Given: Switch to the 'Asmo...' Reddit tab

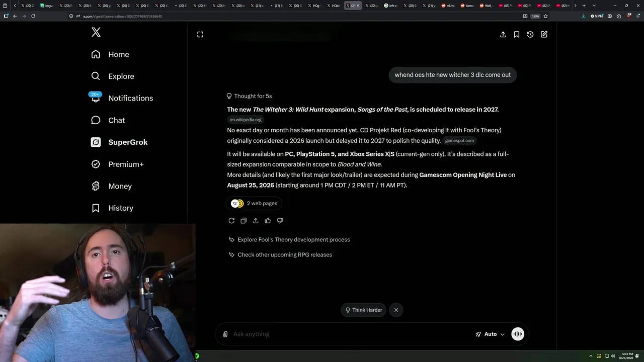Looking at the screenshot, I should point(467,6).
